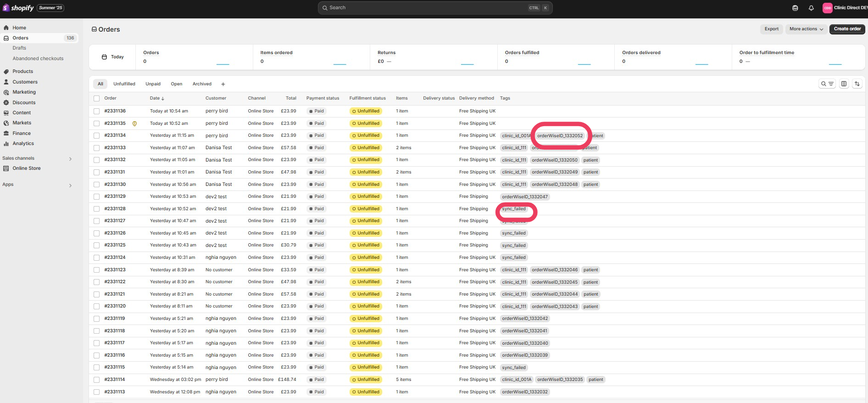Image resolution: width=868 pixels, height=403 pixels.
Task: Select the Open orders tab
Action: click(x=177, y=84)
